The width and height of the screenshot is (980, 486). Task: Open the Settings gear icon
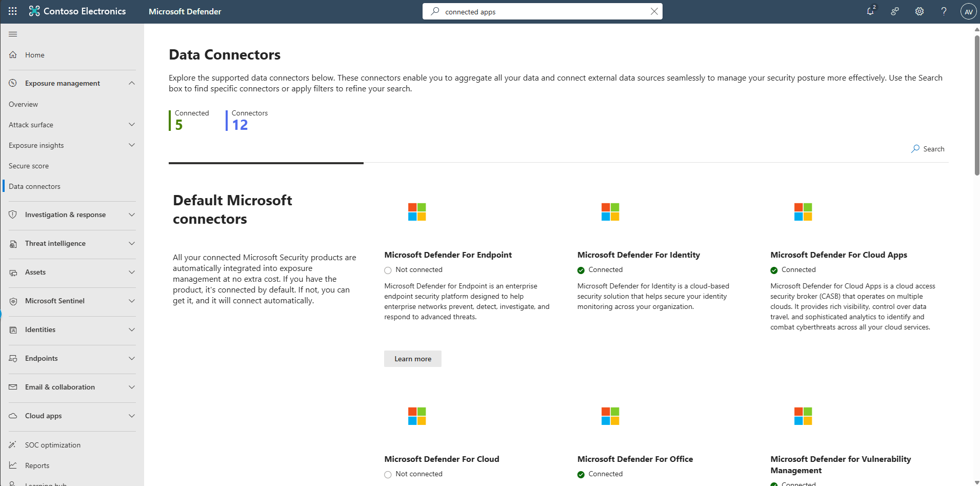[x=919, y=11]
